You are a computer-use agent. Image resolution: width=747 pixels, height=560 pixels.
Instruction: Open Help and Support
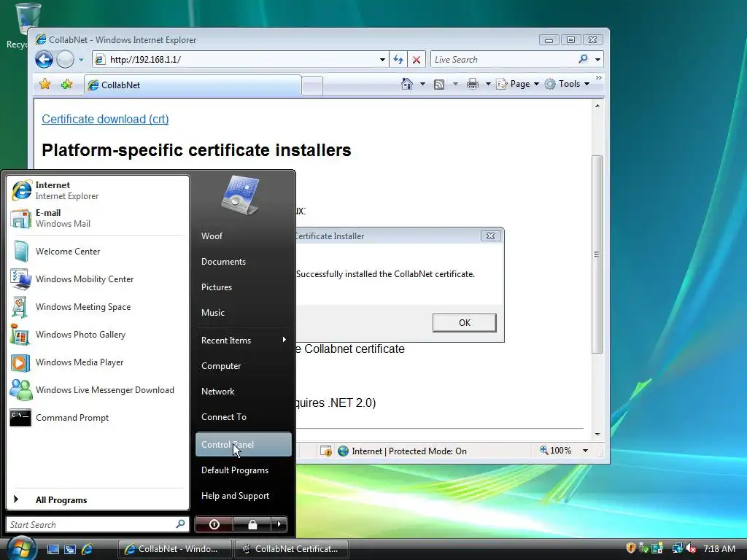244,496
